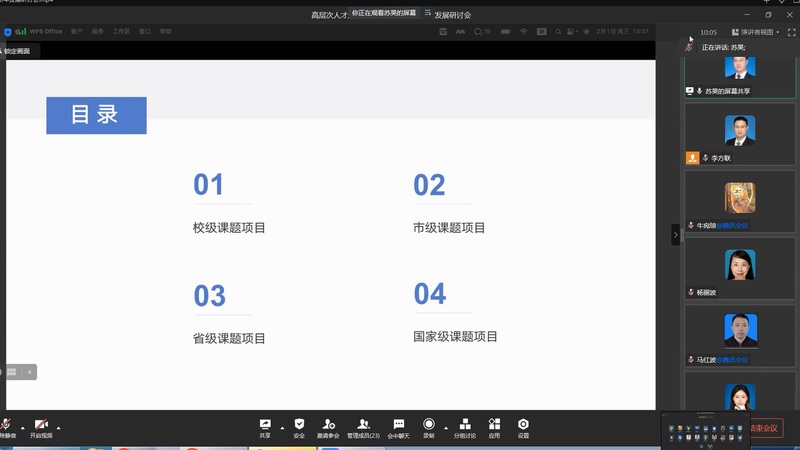This screenshot has height=450, width=800.
Task: Open Manage Members (管理成员) panel
Action: click(363, 425)
